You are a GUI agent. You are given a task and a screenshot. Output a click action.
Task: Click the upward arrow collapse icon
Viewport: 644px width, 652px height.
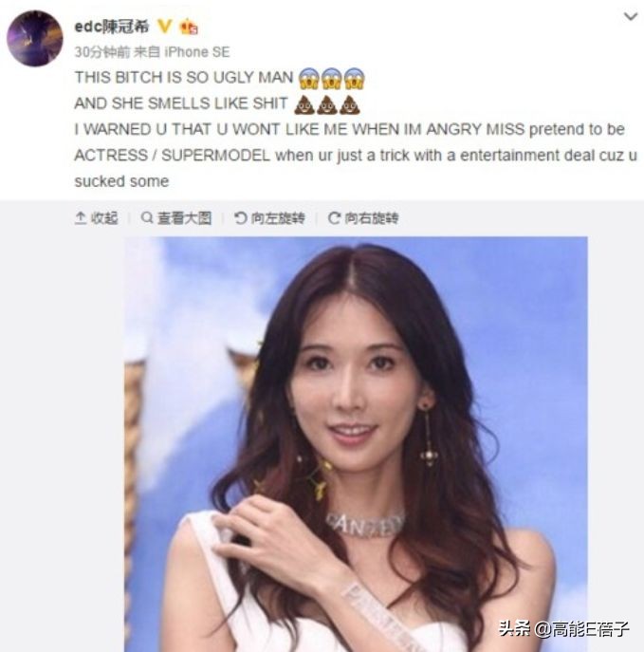pos(81,218)
